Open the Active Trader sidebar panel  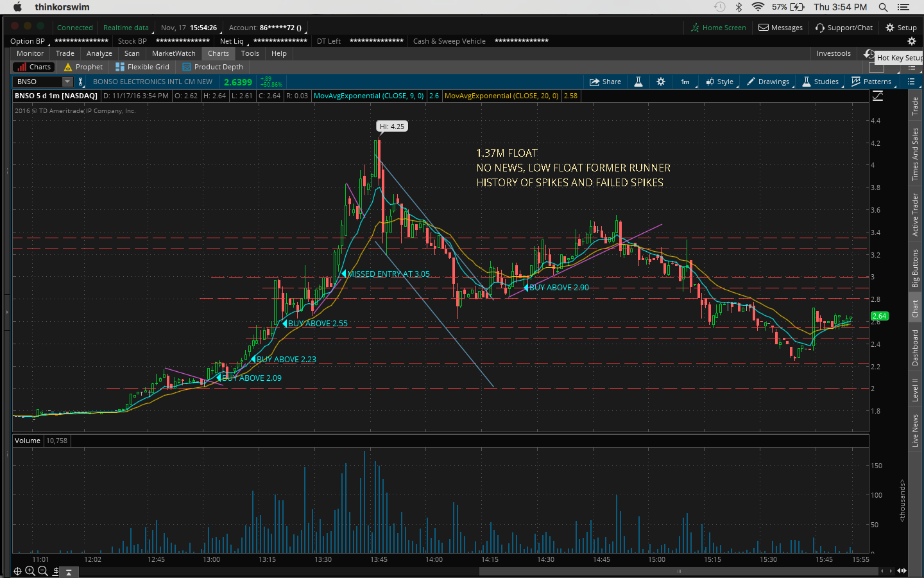click(x=916, y=215)
